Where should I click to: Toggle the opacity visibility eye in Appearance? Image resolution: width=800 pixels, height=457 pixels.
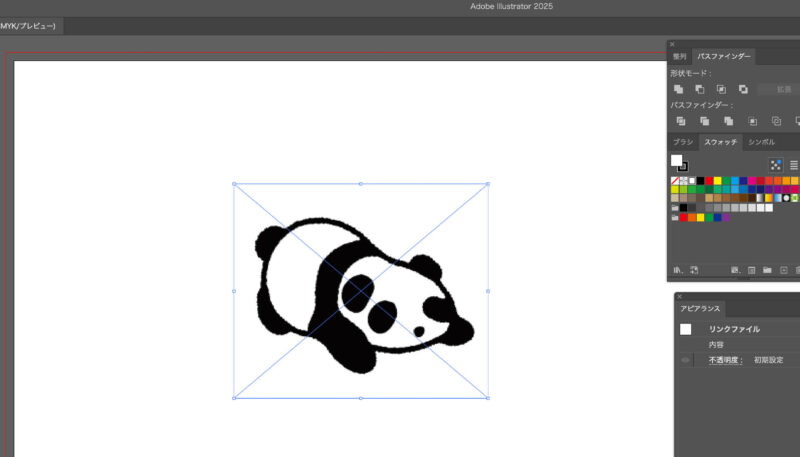685,359
